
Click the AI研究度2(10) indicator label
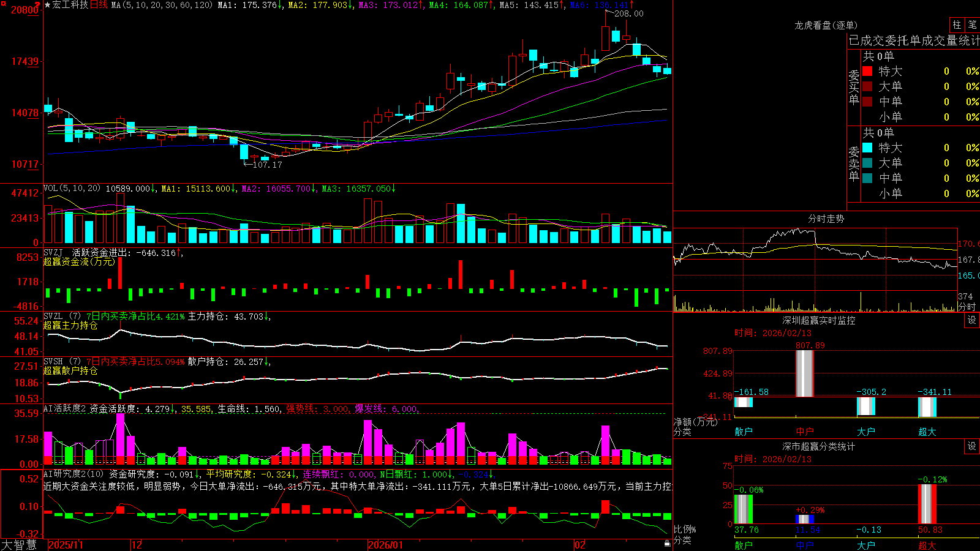[74, 474]
